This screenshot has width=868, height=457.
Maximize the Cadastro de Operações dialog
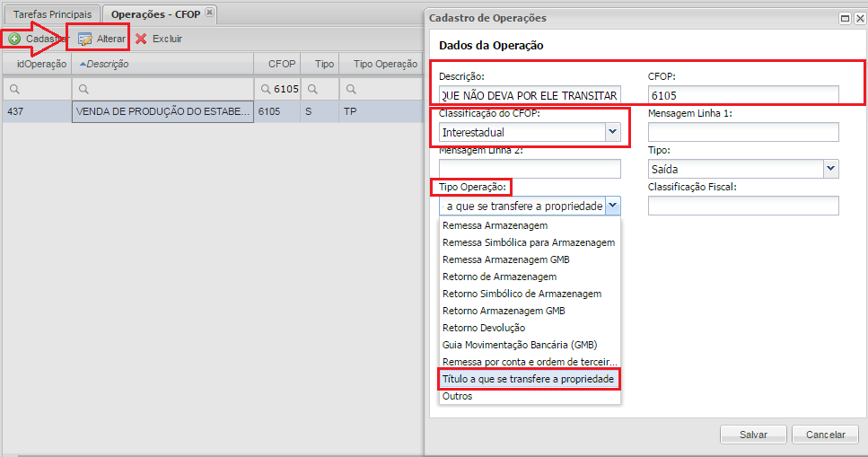[845, 18]
